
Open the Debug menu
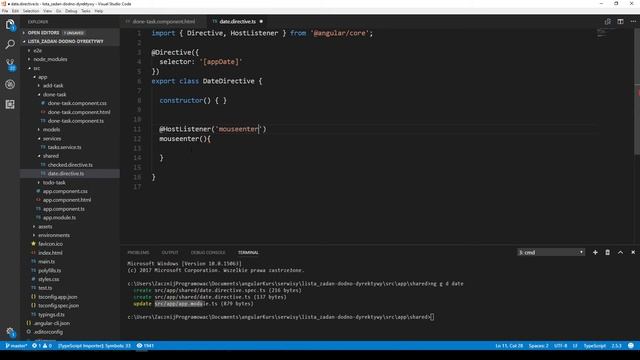[71, 11]
